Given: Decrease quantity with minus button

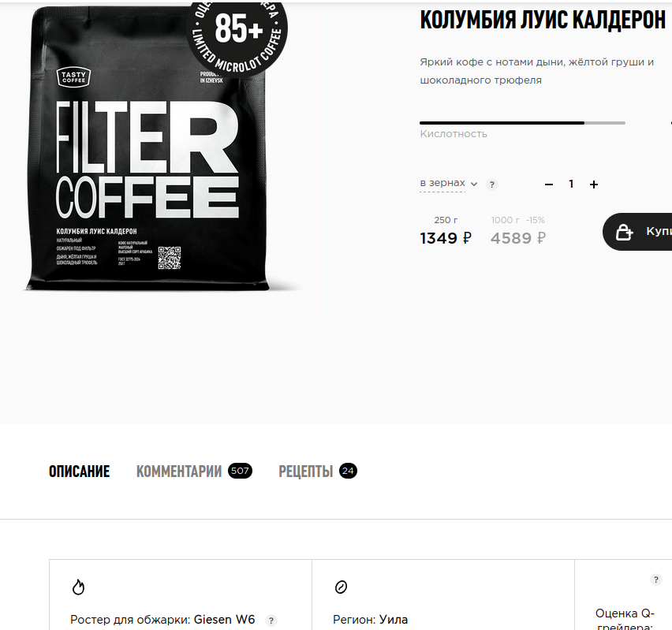Looking at the screenshot, I should pos(549,185).
